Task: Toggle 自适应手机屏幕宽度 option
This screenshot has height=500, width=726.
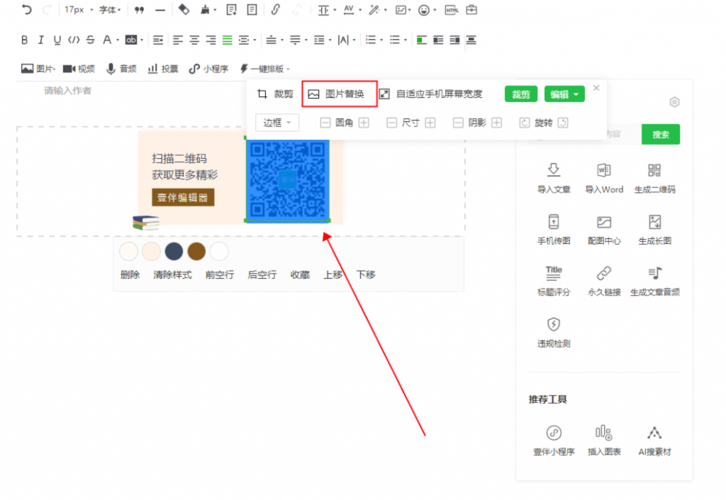Action: [x=431, y=94]
